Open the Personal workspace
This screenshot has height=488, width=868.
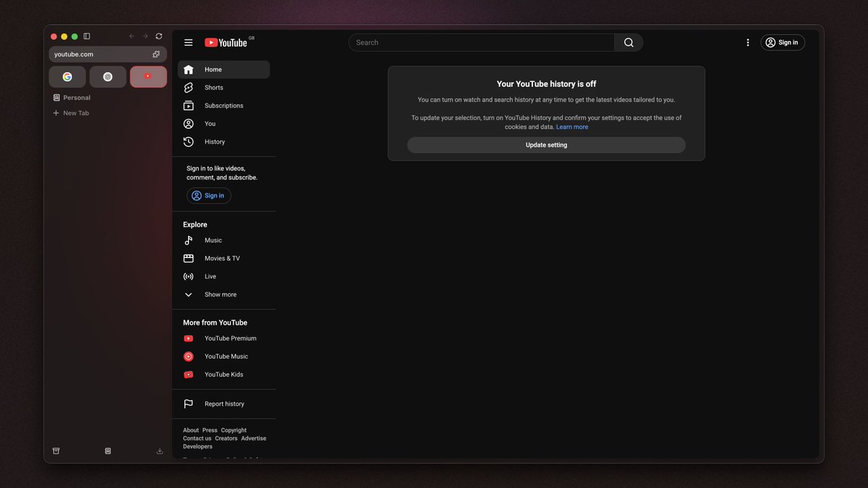tap(72, 98)
